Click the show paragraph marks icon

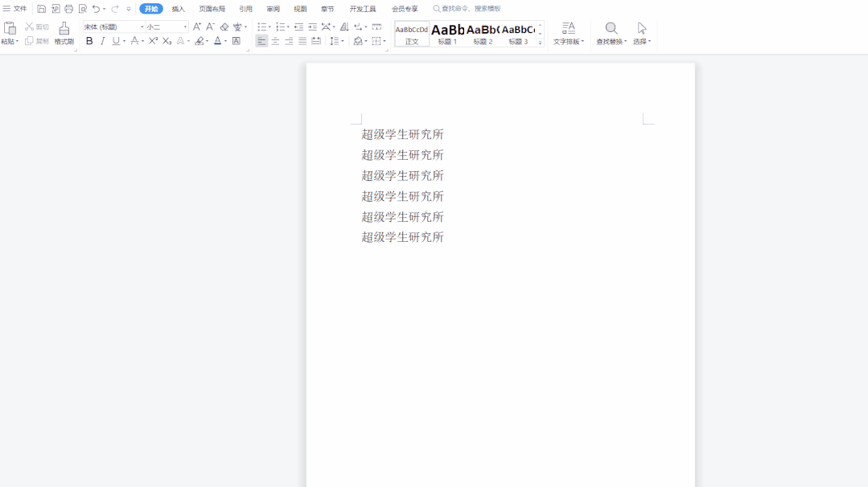tap(358, 27)
